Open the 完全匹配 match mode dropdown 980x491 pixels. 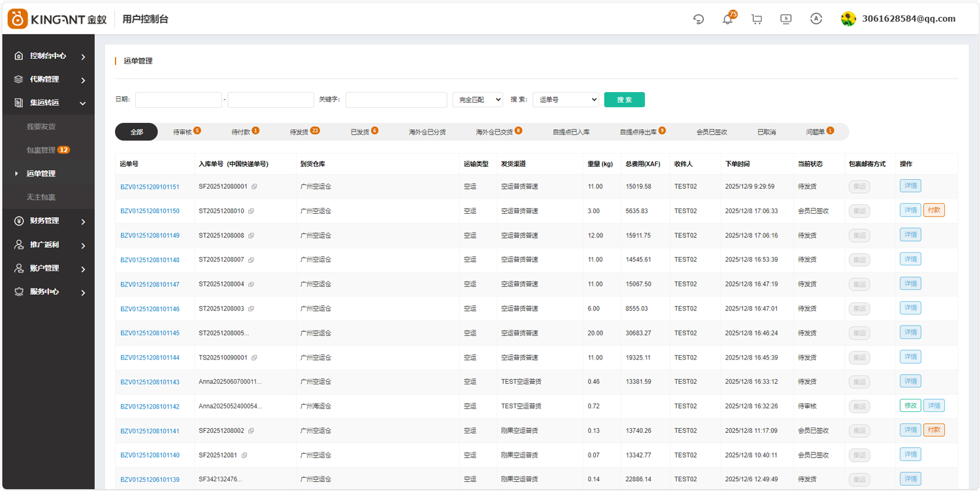[x=477, y=99]
